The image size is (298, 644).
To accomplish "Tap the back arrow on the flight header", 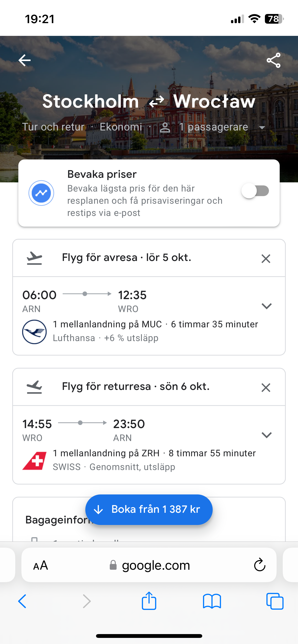I will [x=24, y=60].
